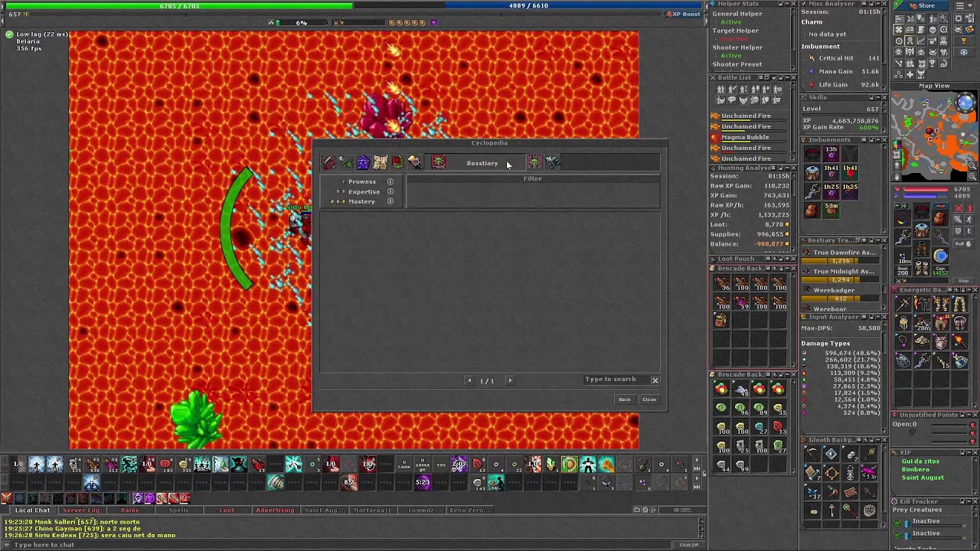Click the compass rose on minimap

966,103
